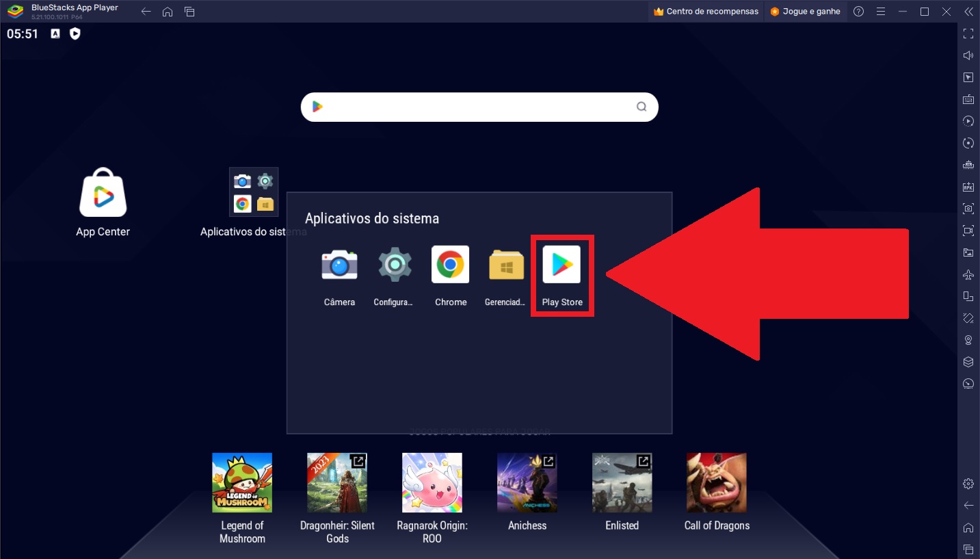Open the Gerenciador file manager app
This screenshot has width=980, height=559.
coord(506,265)
